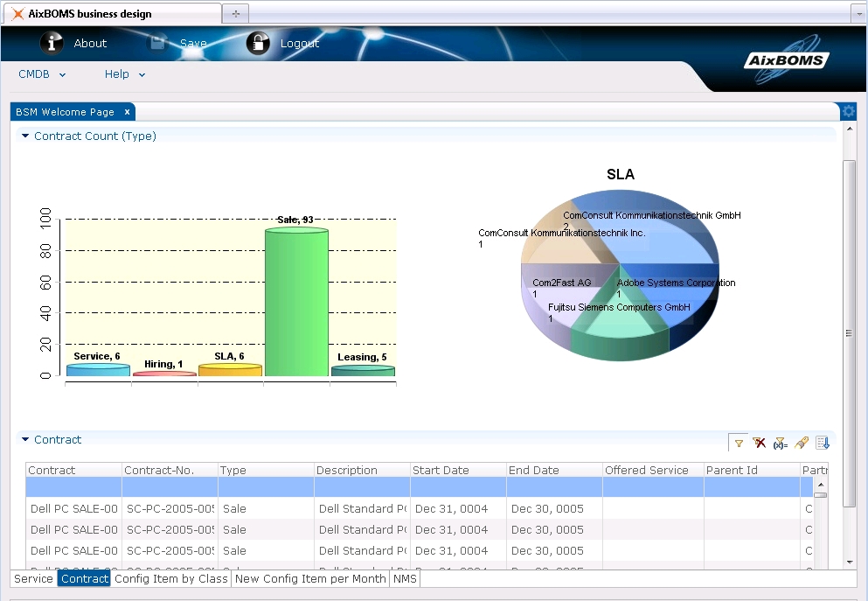
Task: Click the yellow SLA bar in chart
Action: pos(230,369)
